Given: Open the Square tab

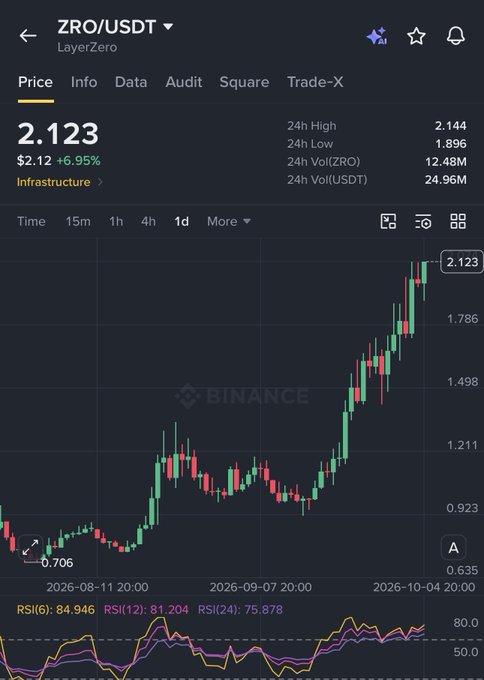Looking at the screenshot, I should tap(244, 82).
